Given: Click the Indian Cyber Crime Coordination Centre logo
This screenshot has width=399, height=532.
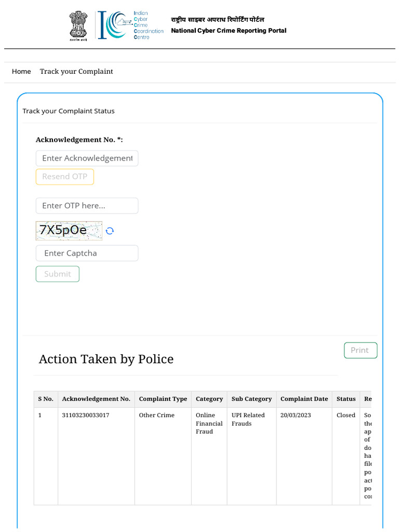Looking at the screenshot, I should (x=131, y=25).
